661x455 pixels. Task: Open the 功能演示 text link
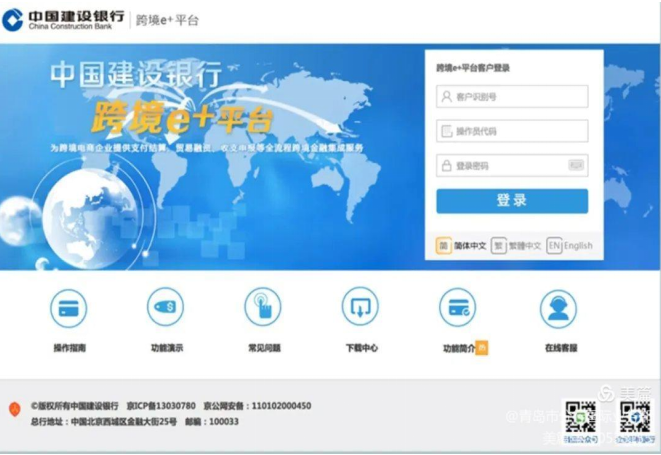coord(167,348)
